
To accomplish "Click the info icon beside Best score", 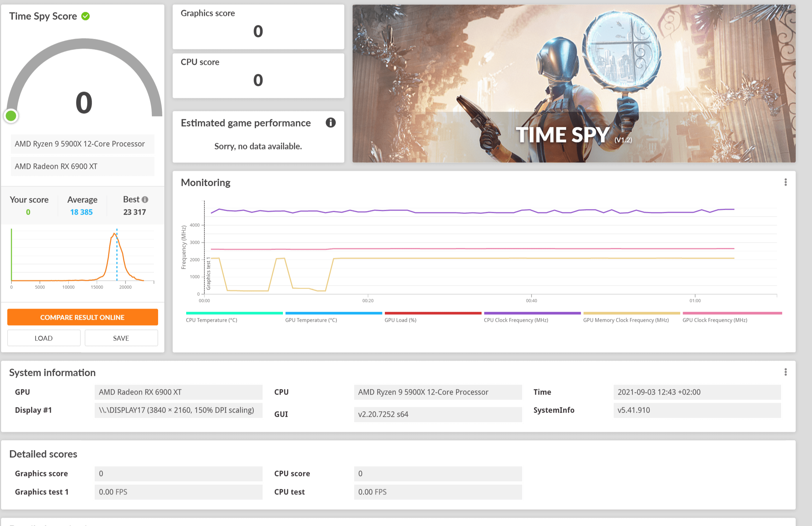I will click(x=145, y=199).
